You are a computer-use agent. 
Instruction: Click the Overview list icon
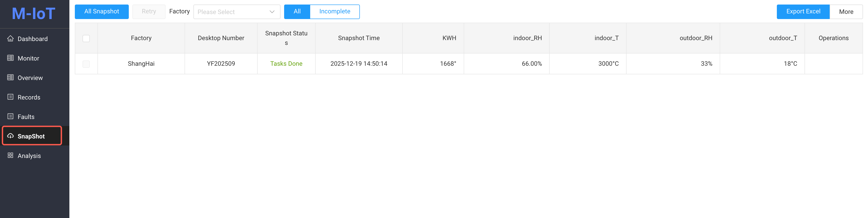click(10, 78)
